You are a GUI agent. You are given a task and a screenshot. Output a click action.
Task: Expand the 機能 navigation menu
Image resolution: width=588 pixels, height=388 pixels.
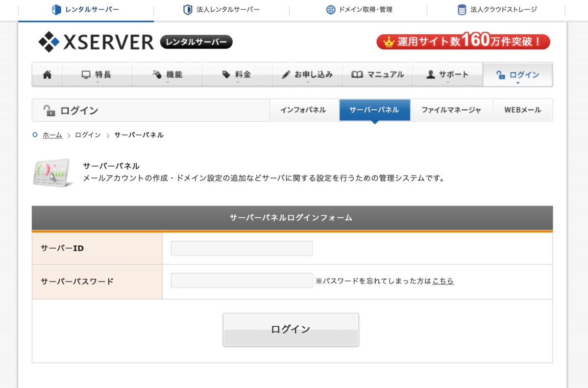click(x=167, y=75)
